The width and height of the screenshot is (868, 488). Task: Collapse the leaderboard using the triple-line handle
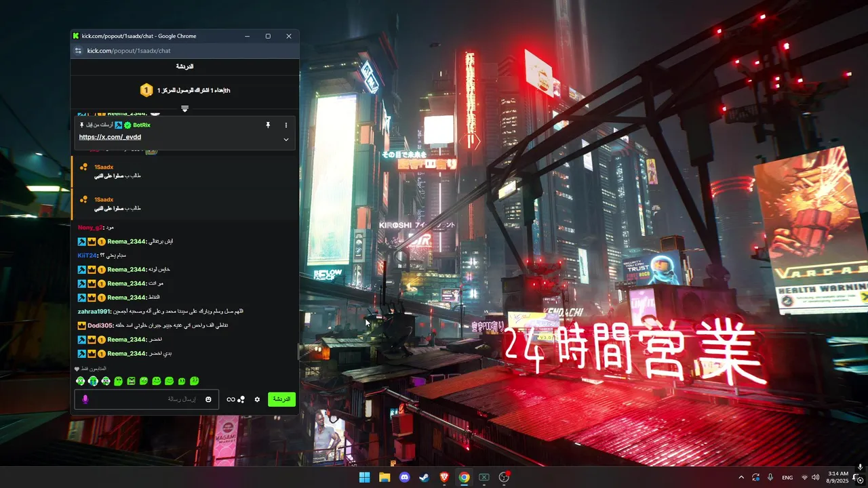(184, 108)
